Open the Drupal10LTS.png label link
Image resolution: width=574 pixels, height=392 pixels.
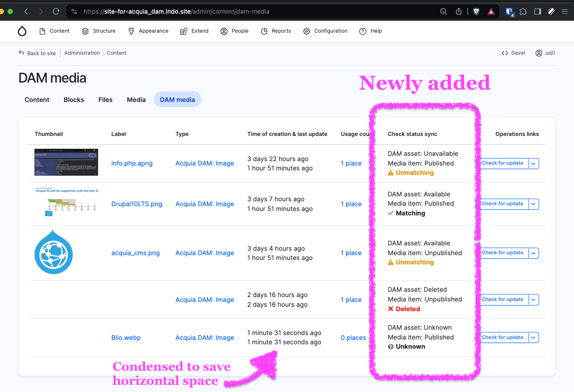click(137, 204)
